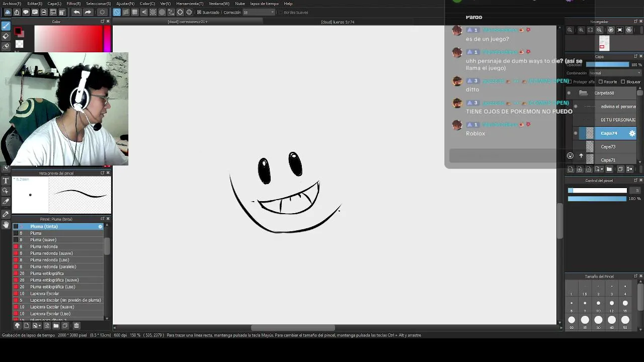
Task: Check Bloquear layer lock option
Action: pyautogui.click(x=623, y=82)
